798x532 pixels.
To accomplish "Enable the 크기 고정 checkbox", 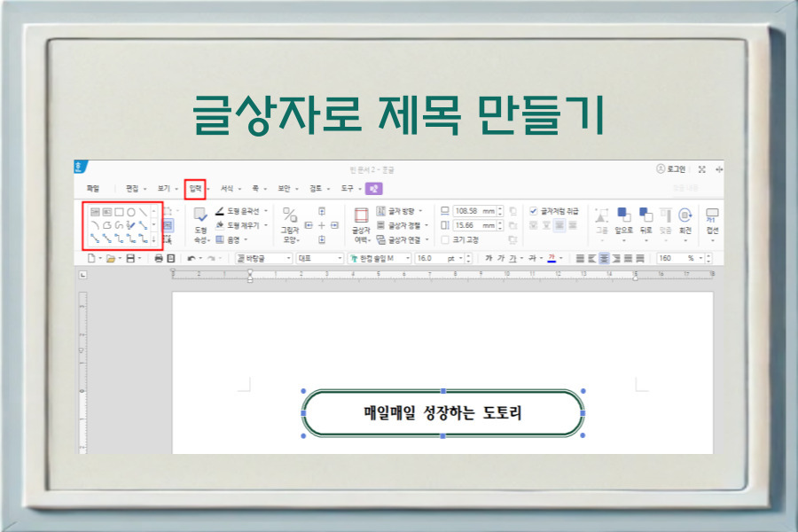I will tap(445, 239).
